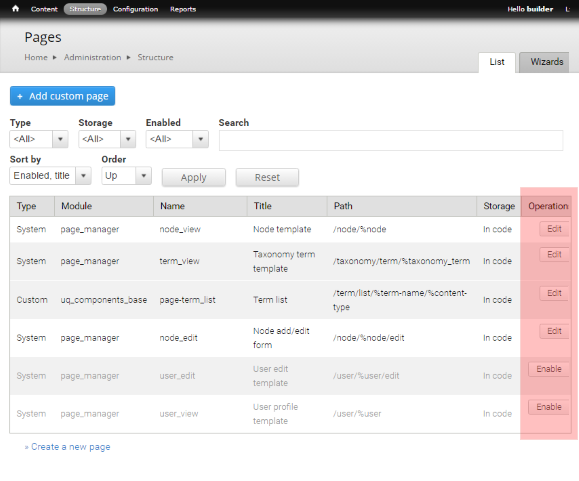The height and width of the screenshot is (481, 579).
Task: Expand the Enabled filter dropdown
Action: 177,139
